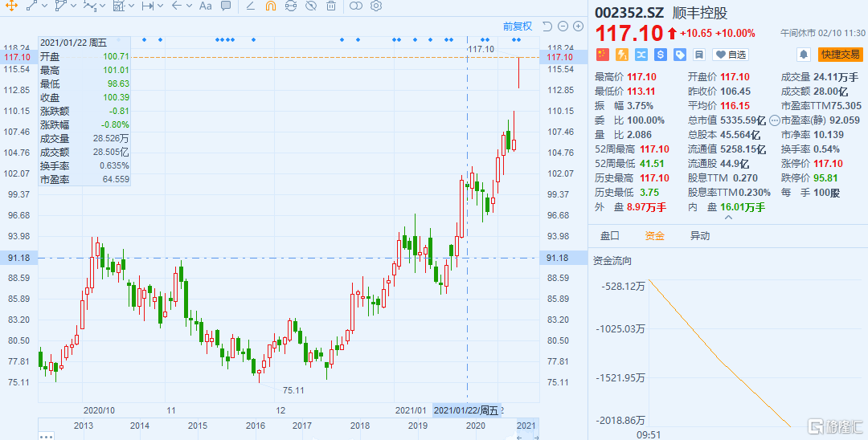Delete drawings with trash bin icon
Viewport: 868px width, 440px height.
331,6
